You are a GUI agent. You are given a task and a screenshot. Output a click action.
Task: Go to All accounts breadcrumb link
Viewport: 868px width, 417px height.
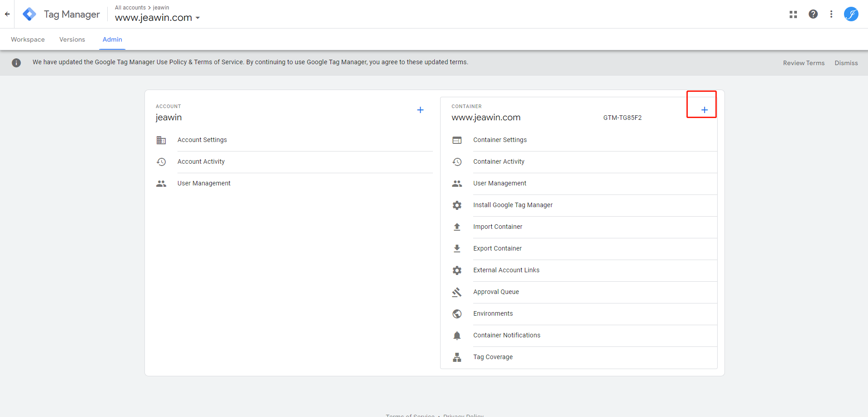130,8
